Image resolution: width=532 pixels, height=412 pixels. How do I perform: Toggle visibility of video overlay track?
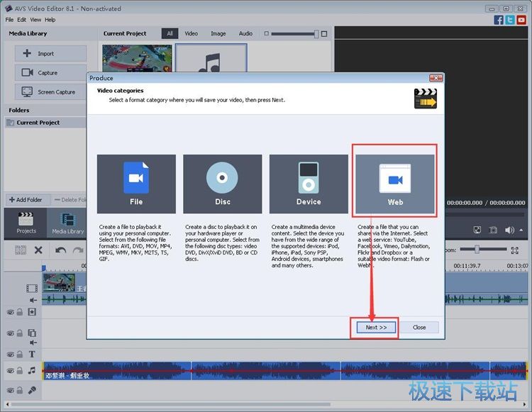[10, 333]
